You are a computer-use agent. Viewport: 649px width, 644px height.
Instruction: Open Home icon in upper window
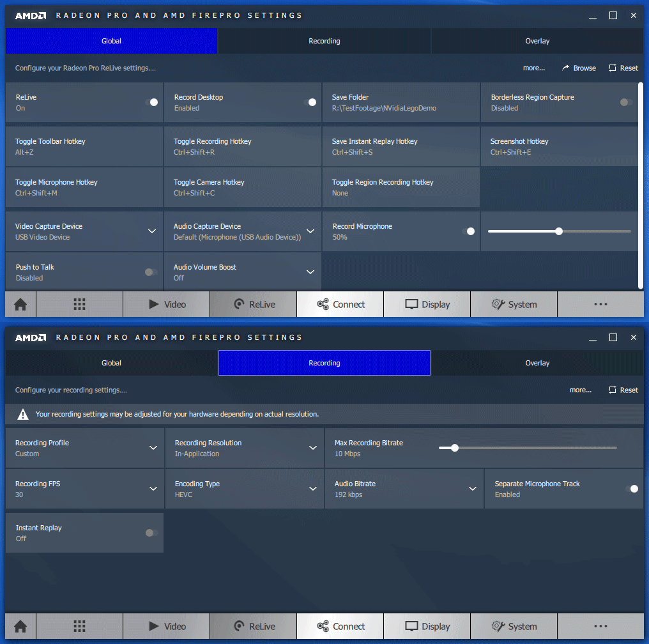pyautogui.click(x=20, y=304)
